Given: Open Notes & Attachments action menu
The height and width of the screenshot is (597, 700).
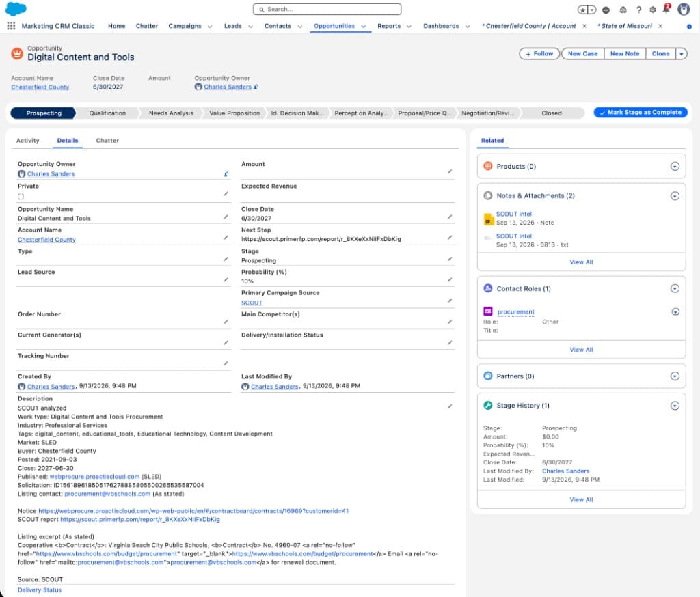Looking at the screenshot, I should click(675, 196).
